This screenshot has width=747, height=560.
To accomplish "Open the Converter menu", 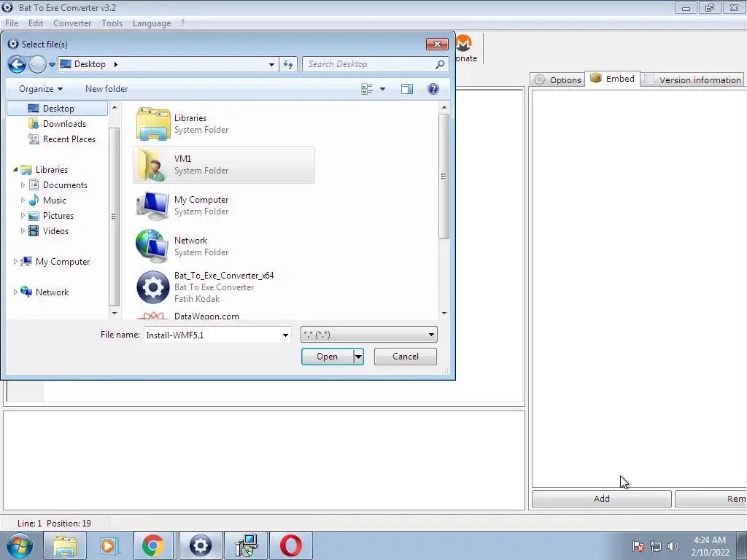I will pyautogui.click(x=72, y=23).
